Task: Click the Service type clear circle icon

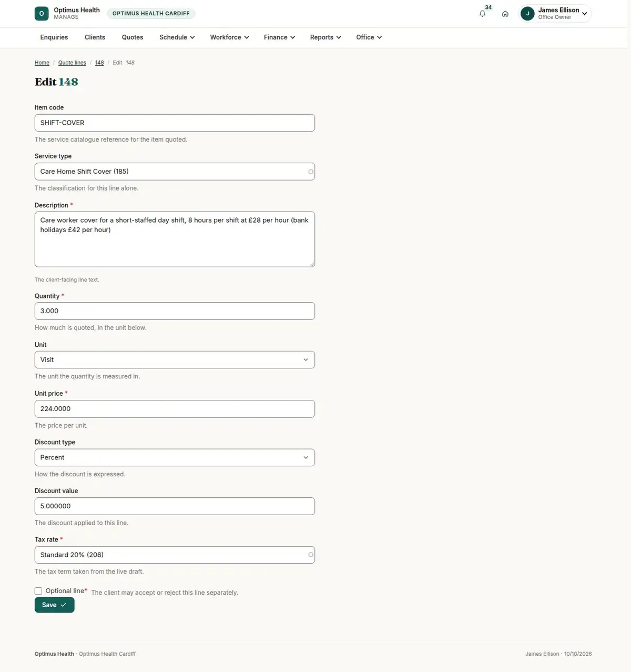Action: pyautogui.click(x=311, y=172)
